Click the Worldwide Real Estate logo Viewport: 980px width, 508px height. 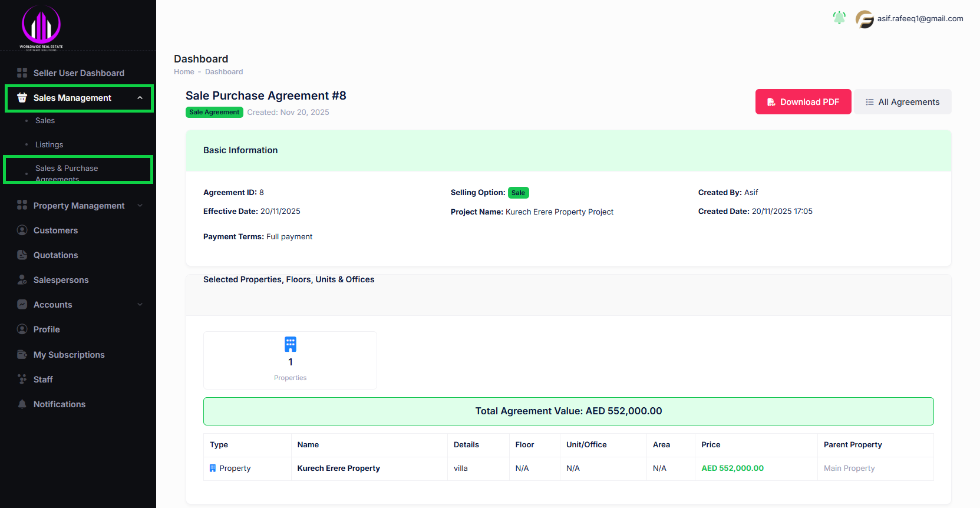(41, 27)
